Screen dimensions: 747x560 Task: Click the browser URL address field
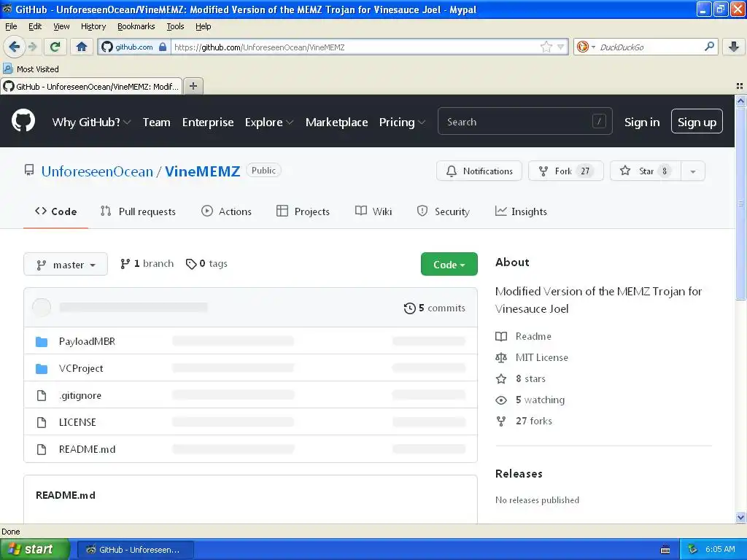[355, 47]
